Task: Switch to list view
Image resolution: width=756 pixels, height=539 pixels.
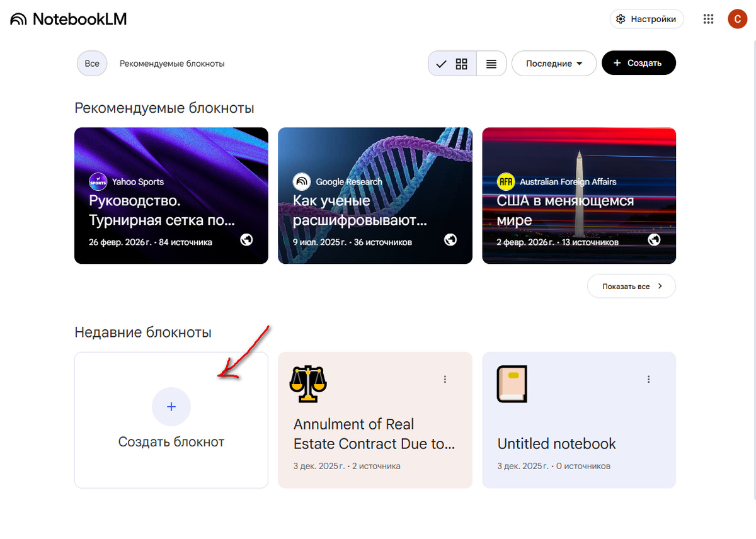Action: click(x=491, y=64)
